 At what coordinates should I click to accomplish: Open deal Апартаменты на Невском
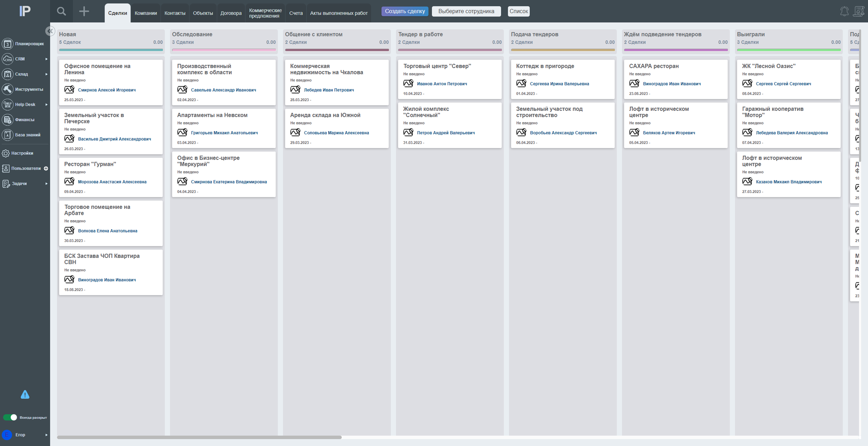pos(212,115)
